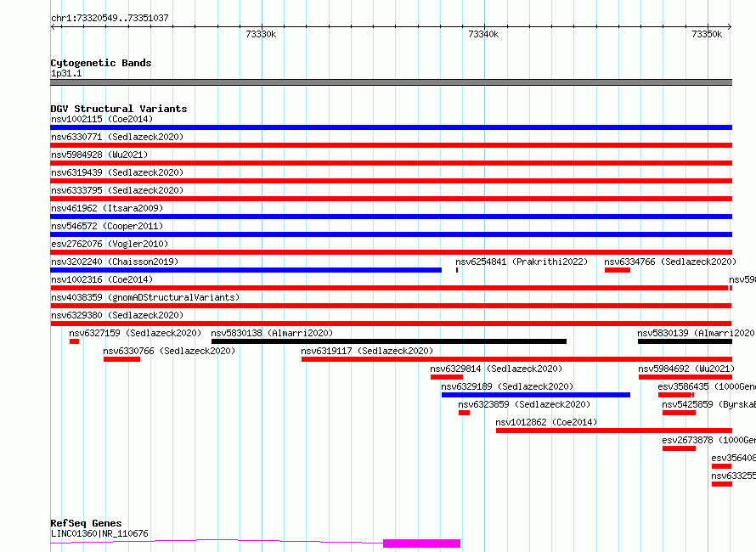Click nsv5830138 (Almarri2020) label
The image size is (756, 552).
(x=272, y=333)
